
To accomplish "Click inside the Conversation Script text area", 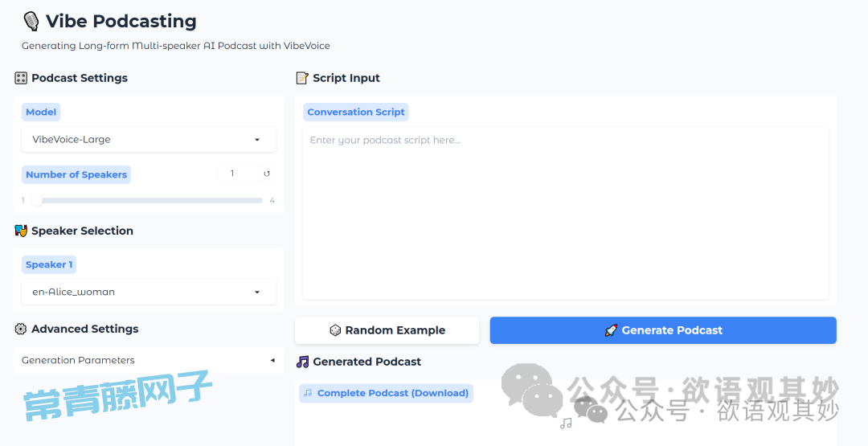I will pos(565,213).
